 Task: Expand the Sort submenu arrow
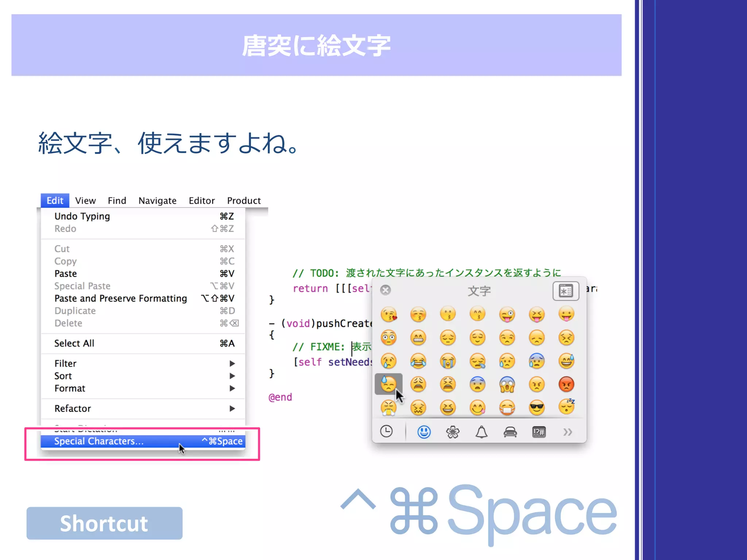point(232,376)
